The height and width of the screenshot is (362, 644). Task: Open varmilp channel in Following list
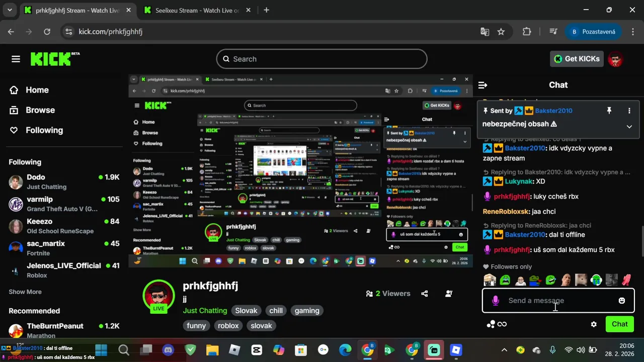click(64, 204)
